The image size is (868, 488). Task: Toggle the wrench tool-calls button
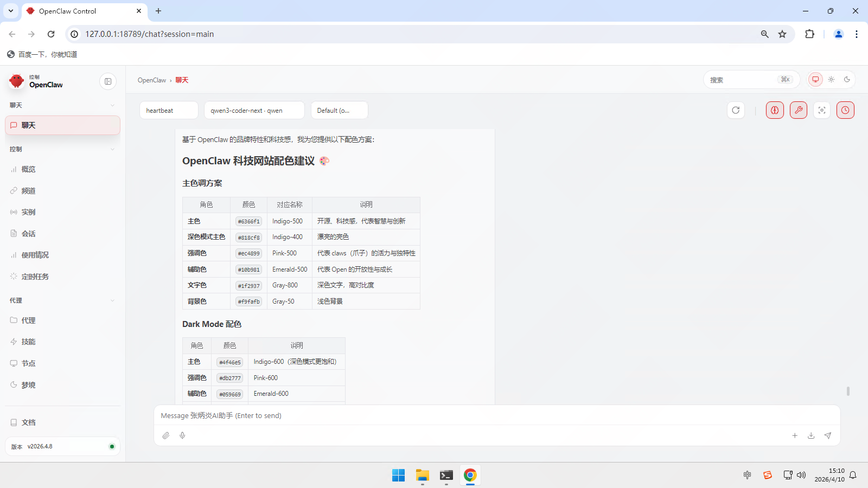[799, 110]
